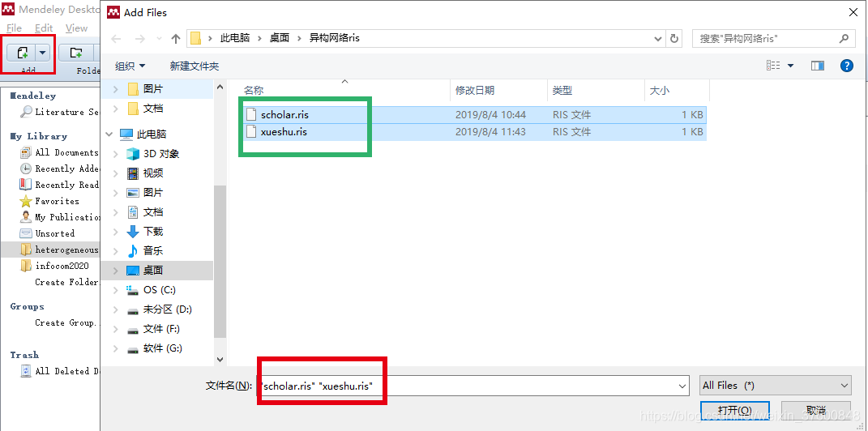Sort by the 类型 column header

tap(596, 90)
